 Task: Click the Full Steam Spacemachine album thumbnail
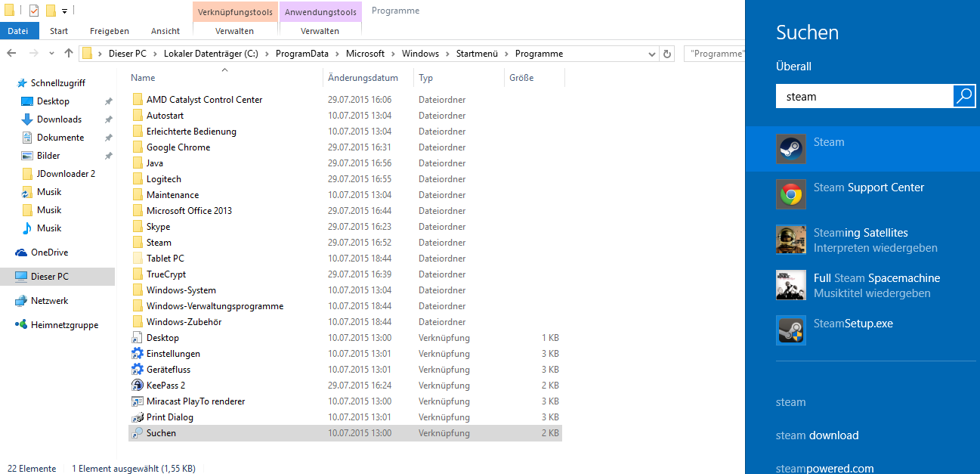tap(791, 285)
